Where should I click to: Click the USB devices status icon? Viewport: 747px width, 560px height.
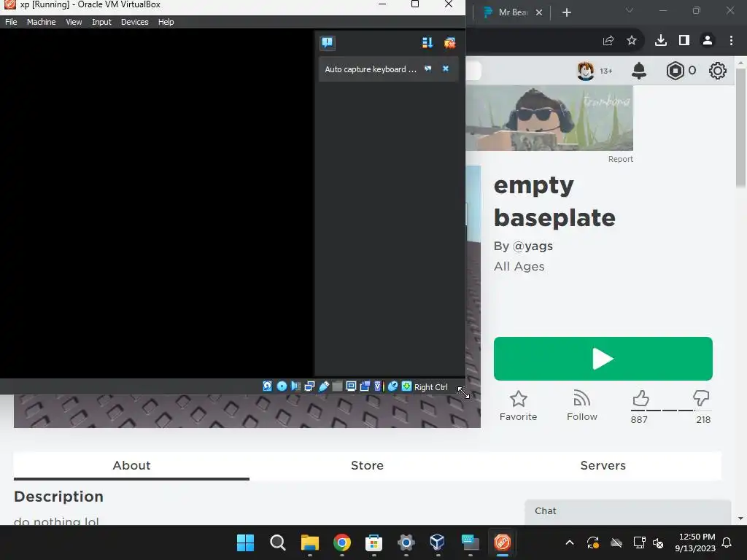323,386
